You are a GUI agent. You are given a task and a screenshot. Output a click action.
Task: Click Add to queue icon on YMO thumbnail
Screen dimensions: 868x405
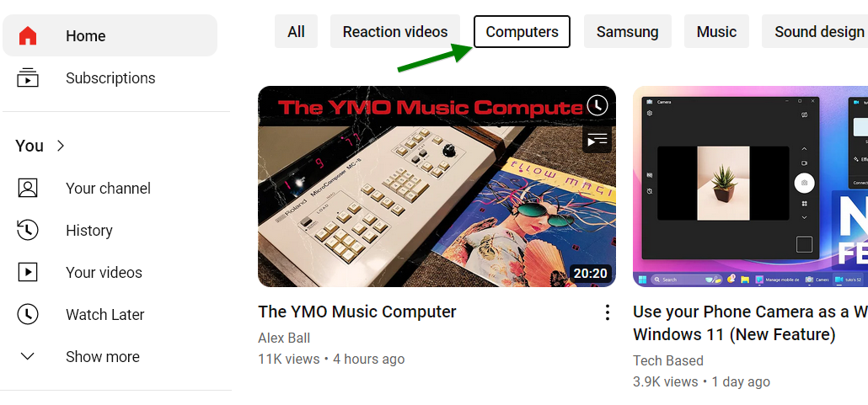(597, 140)
